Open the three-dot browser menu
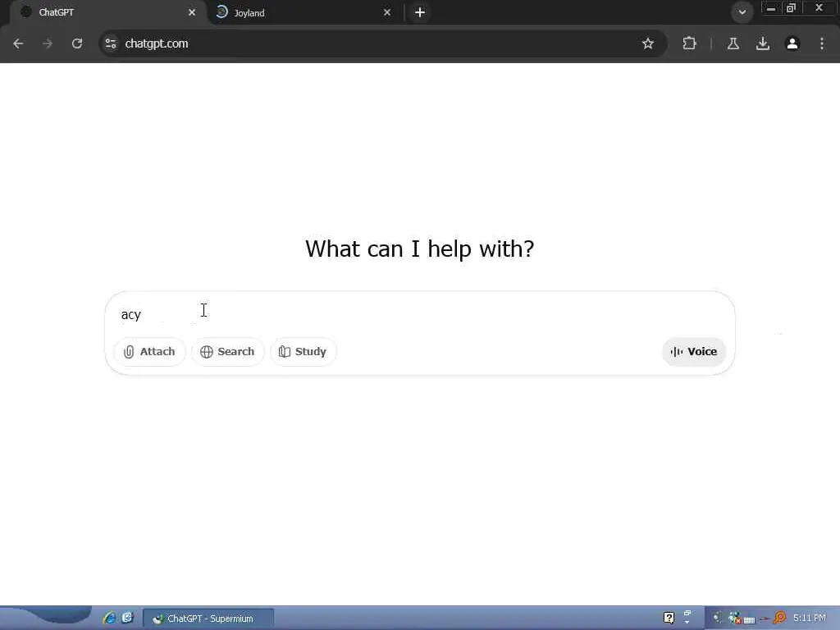The image size is (840, 630). 822,43
